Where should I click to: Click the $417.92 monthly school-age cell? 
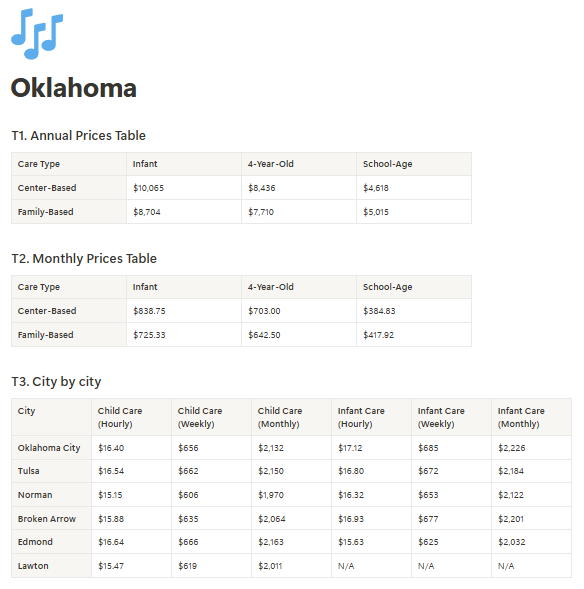click(x=414, y=335)
